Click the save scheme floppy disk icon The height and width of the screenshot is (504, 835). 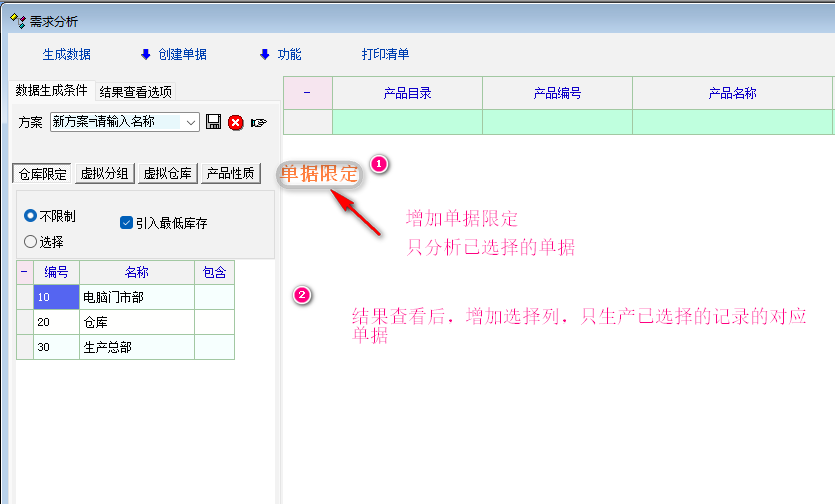click(x=213, y=122)
